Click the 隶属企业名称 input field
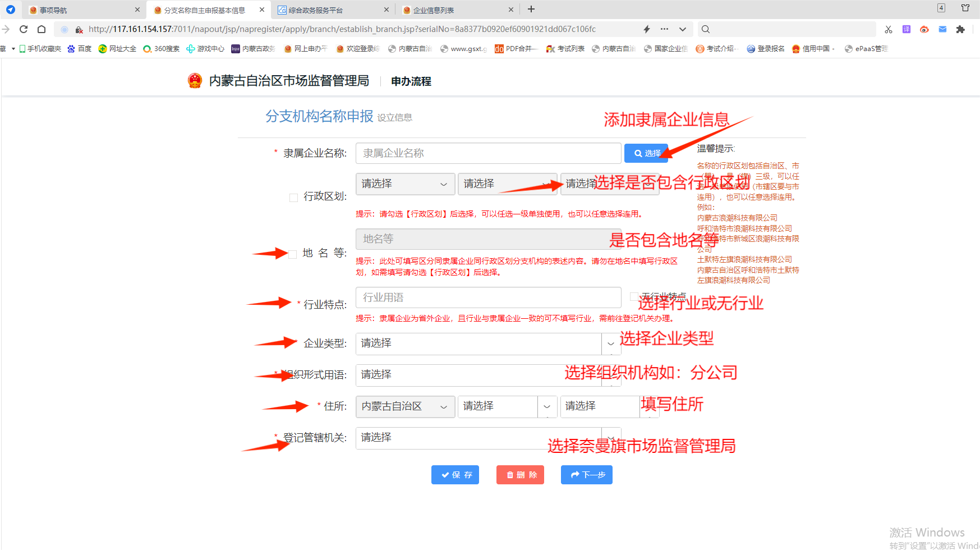This screenshot has width=980, height=550. [x=488, y=153]
